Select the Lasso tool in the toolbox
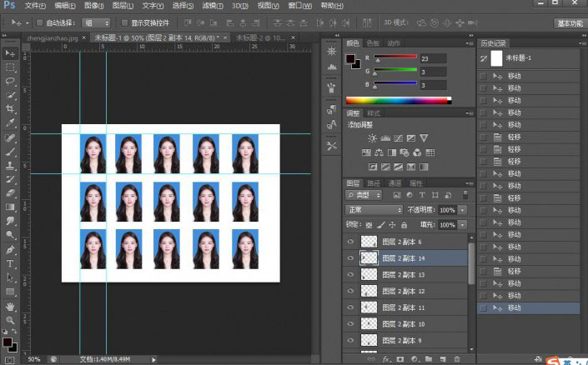588x365 pixels. pos(11,81)
